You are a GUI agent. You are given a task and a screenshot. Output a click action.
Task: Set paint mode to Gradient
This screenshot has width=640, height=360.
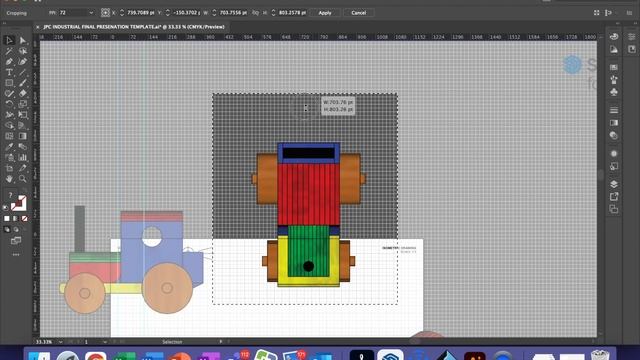pyautogui.click(x=16, y=219)
